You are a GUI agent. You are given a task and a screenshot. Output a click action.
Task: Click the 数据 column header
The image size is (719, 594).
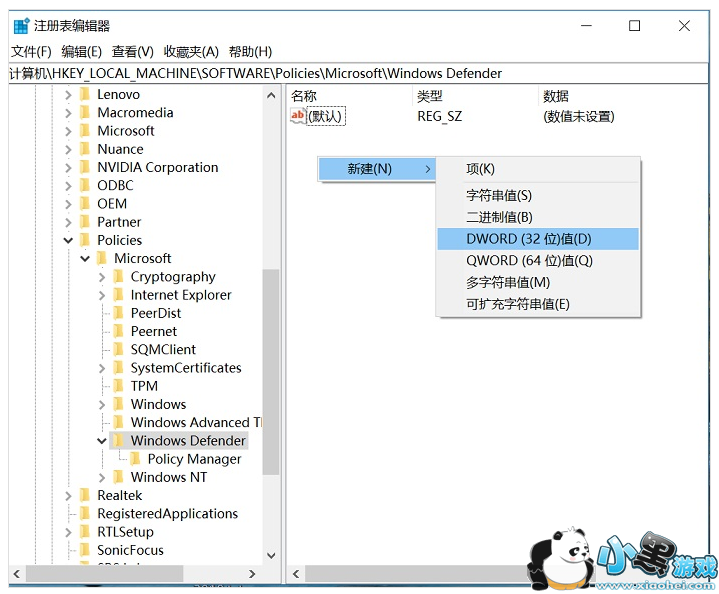pyautogui.click(x=624, y=96)
